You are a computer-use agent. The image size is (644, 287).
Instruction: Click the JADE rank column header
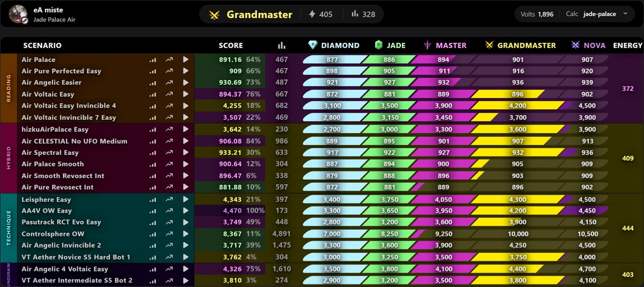click(390, 45)
